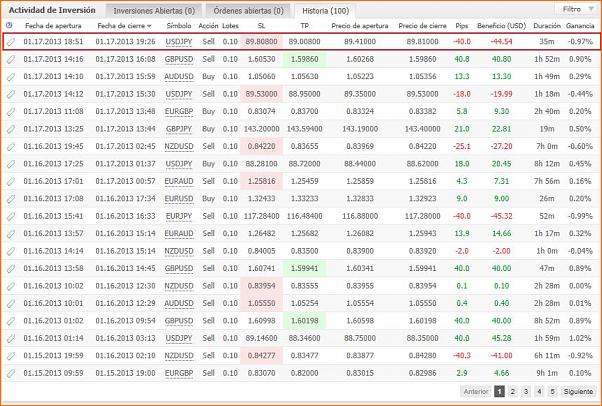
Task: Click highlighted TP value 1.59860
Action: coord(304,59)
